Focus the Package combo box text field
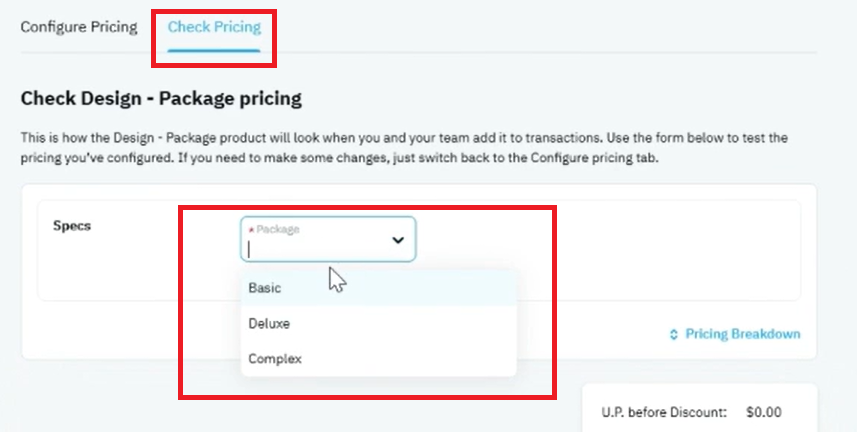857x432 pixels. (328, 240)
